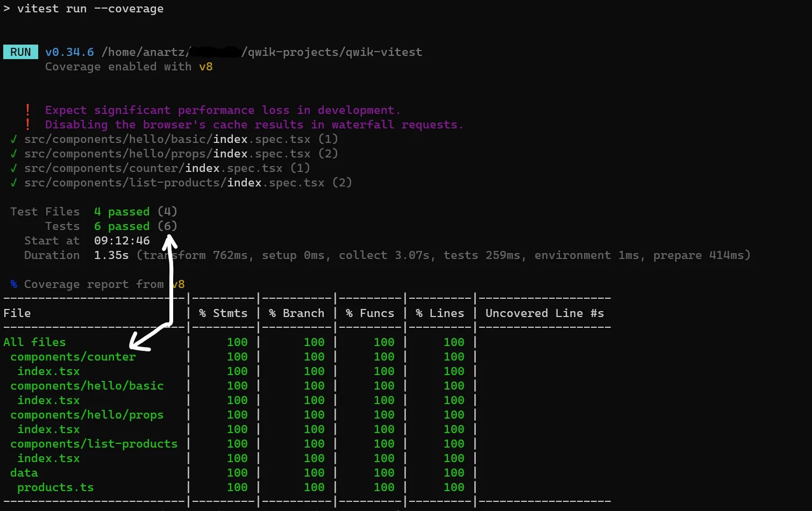Select the % Branch value for All files

pos(314,342)
